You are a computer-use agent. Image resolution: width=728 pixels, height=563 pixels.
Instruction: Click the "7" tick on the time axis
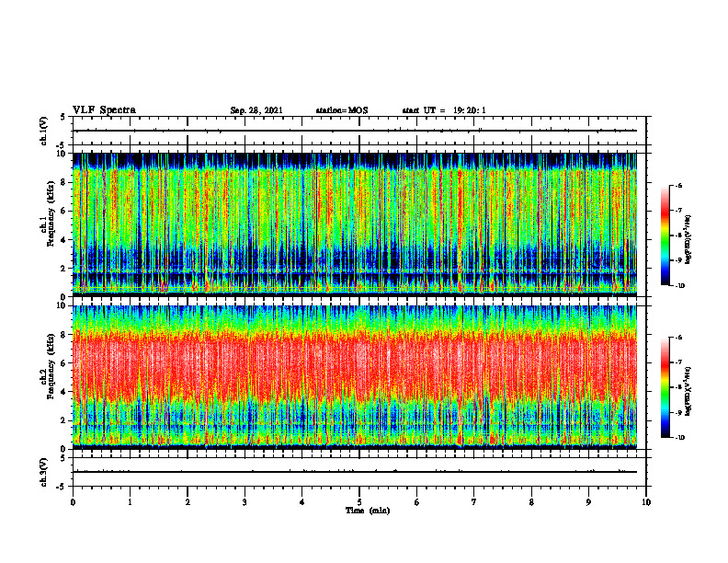(474, 502)
